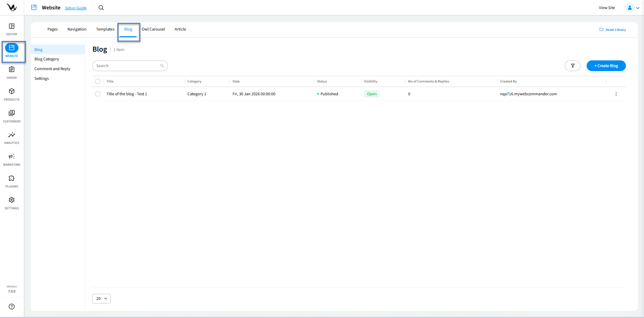The image size is (644, 318).
Task: Click the filter funnel icon button
Action: 573,66
